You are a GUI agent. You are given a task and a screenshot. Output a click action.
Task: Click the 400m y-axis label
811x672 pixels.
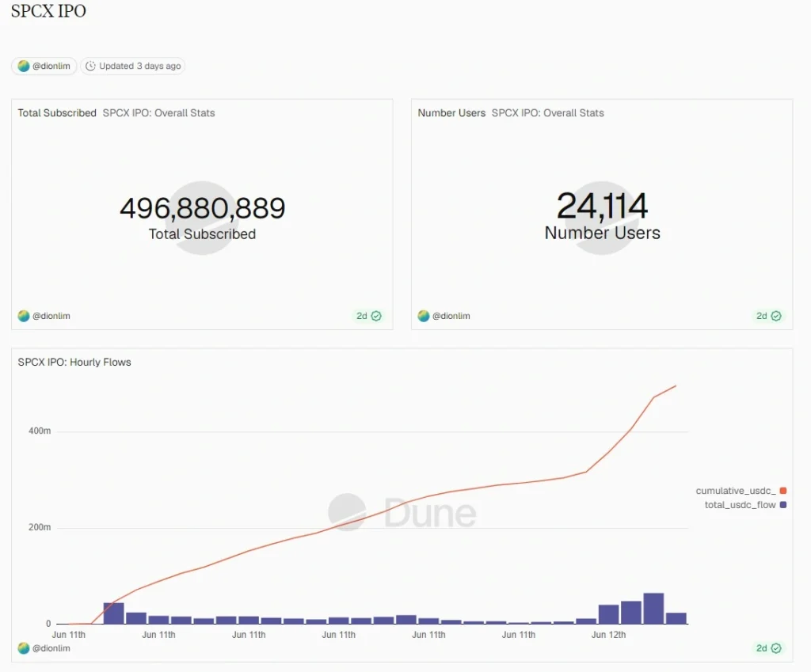pyautogui.click(x=40, y=431)
